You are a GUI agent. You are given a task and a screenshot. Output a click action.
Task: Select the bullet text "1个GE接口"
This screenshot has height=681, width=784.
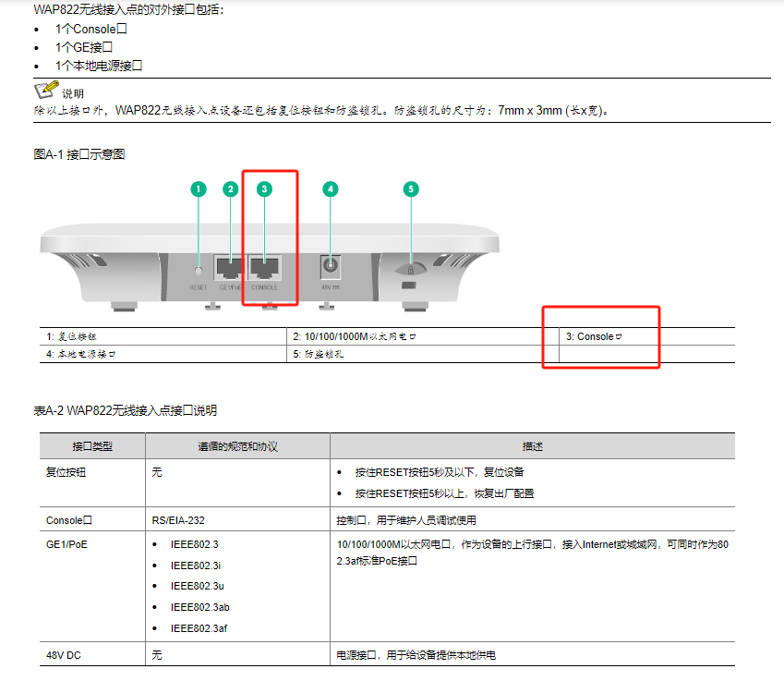tap(84, 47)
